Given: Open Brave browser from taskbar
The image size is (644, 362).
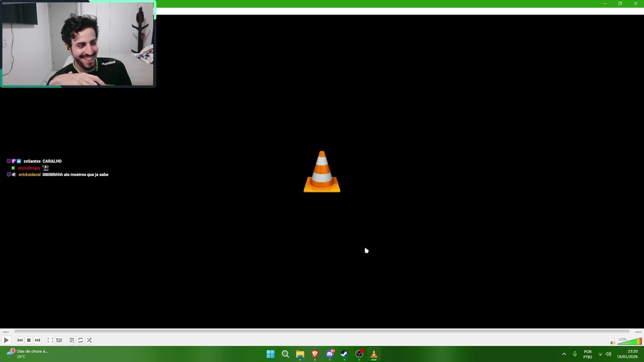Looking at the screenshot, I should click(315, 354).
